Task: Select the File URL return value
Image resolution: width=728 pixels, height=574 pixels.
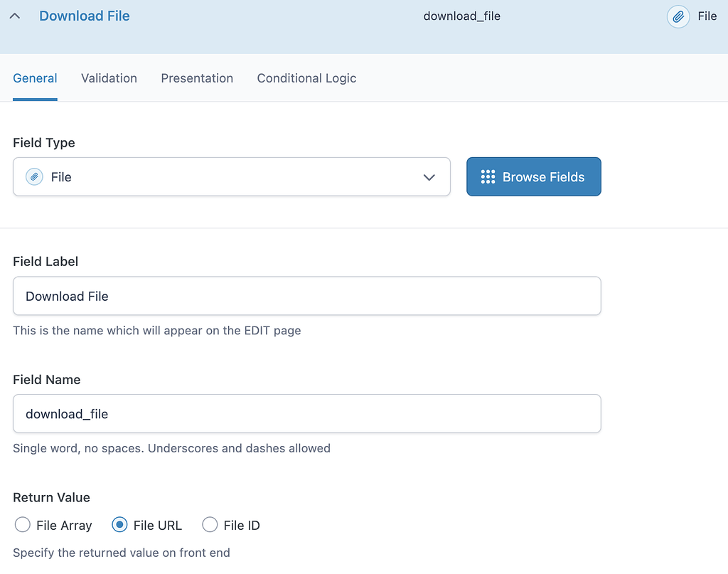Action: [x=120, y=525]
